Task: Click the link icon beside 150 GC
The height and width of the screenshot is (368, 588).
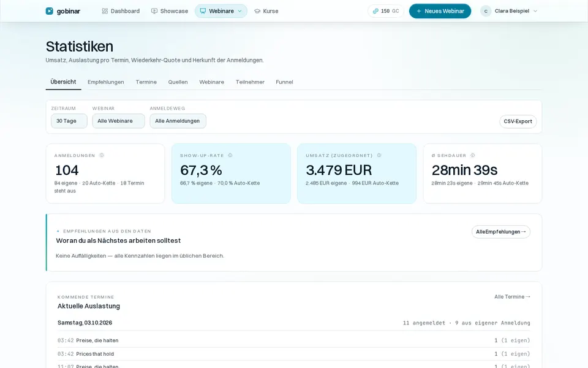Action: [x=375, y=11]
